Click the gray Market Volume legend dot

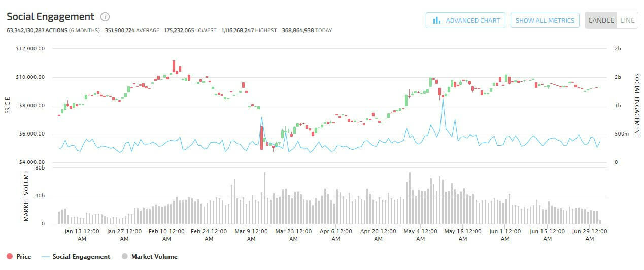pos(124,257)
